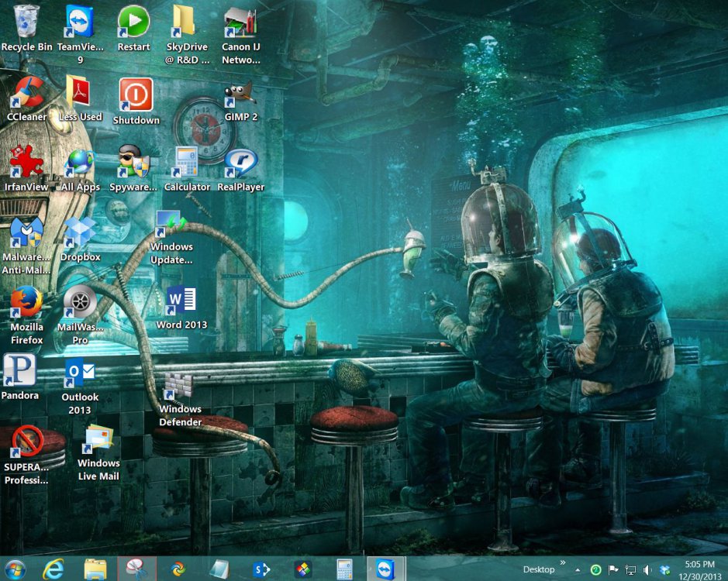The height and width of the screenshot is (581, 728).
Task: Select the Word 2013 desktop icon
Action: click(x=181, y=300)
